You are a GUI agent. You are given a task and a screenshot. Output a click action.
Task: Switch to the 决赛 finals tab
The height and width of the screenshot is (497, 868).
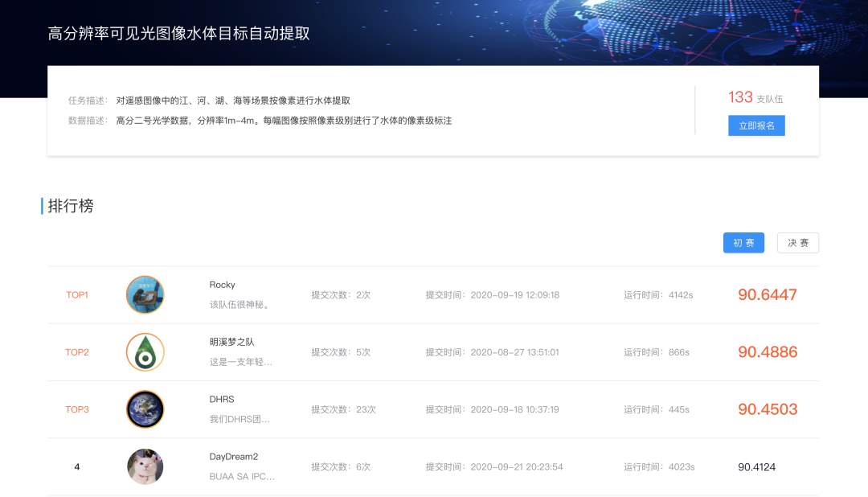[x=798, y=243]
